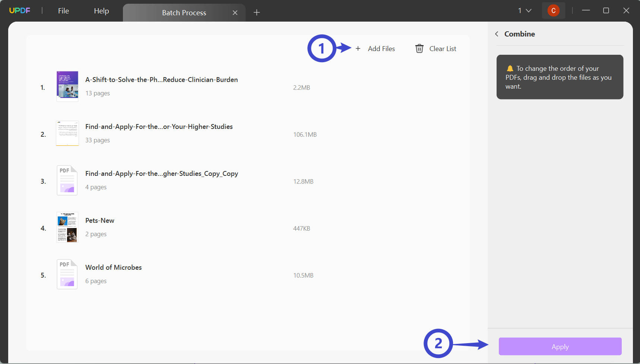Open a new tab with the plus icon
The height and width of the screenshot is (364, 640).
(257, 12)
